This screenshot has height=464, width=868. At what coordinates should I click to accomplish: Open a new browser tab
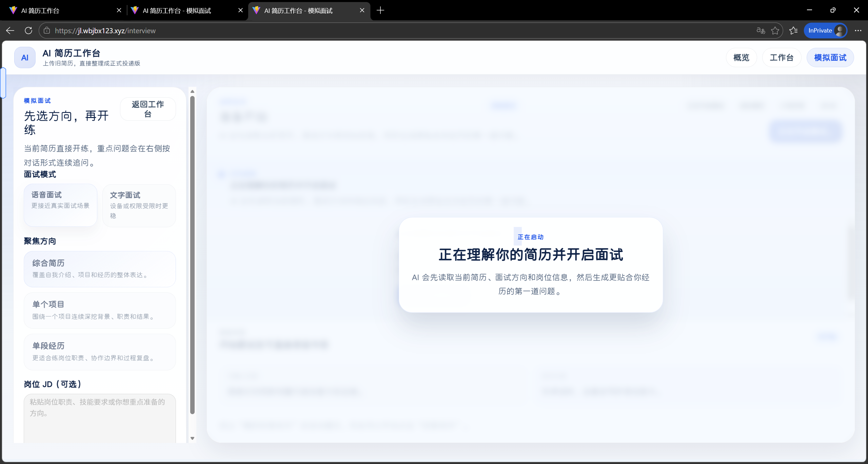380,11
